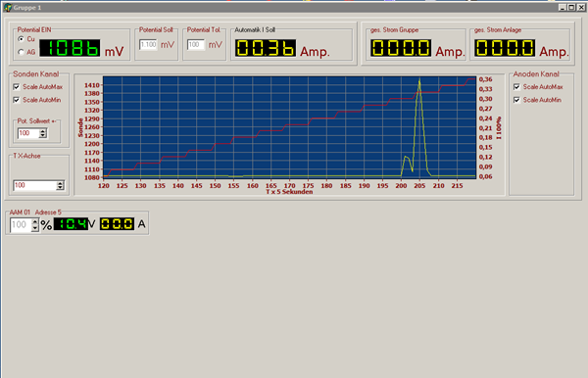Viewport: 588px width, 378px height.
Task: Maximize the Gruppe 1 window
Action: [x=571, y=8]
